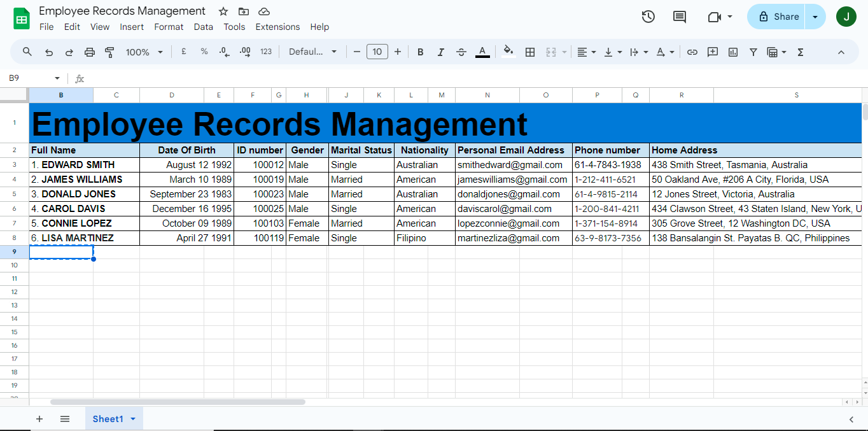Image resolution: width=868 pixels, height=431 pixels.
Task: Open the Insert menu
Action: point(132,27)
